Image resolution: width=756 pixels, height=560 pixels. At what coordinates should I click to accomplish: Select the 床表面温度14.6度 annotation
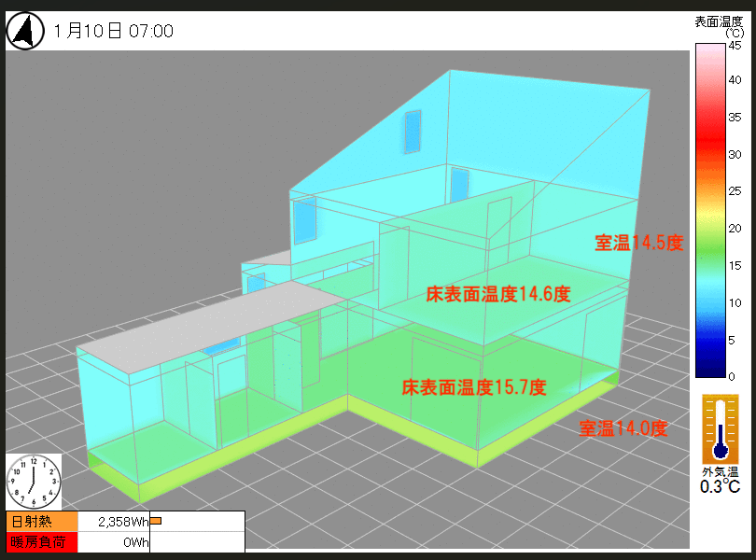(497, 294)
